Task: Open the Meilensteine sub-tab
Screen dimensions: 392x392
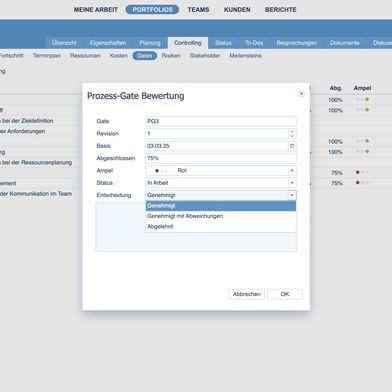Action: (x=245, y=56)
